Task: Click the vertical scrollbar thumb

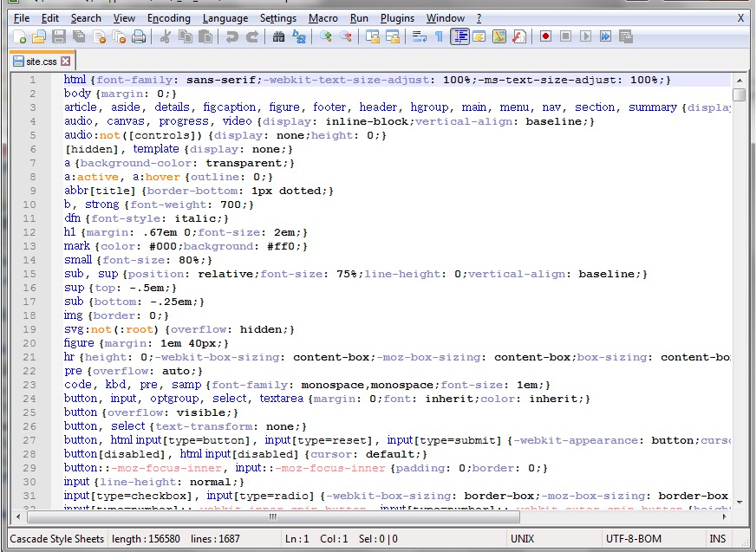Action: (740, 94)
